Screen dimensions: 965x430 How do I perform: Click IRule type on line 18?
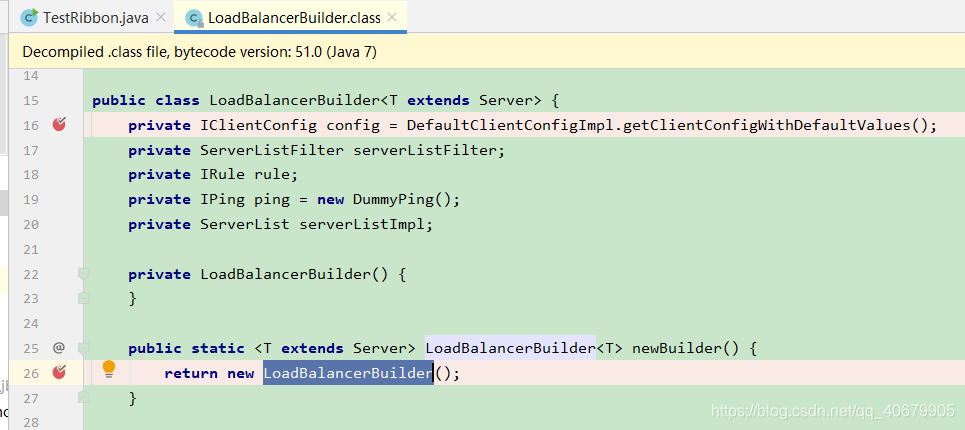pyautogui.click(x=222, y=175)
